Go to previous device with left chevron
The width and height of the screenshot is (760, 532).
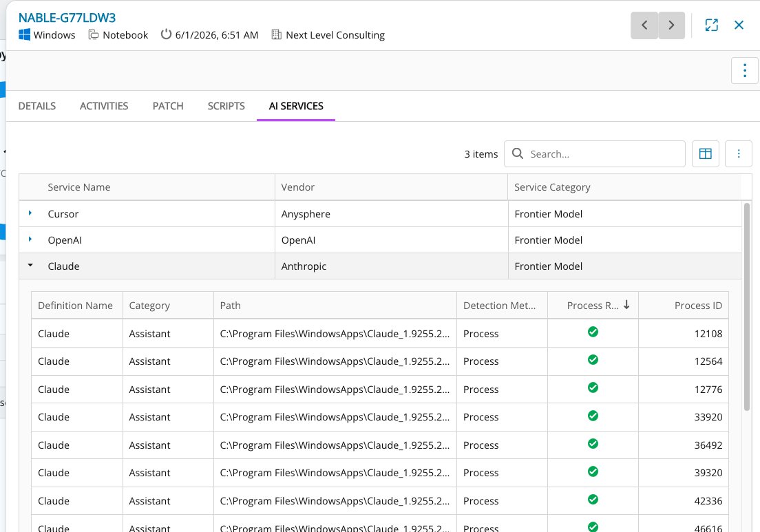pyautogui.click(x=644, y=25)
